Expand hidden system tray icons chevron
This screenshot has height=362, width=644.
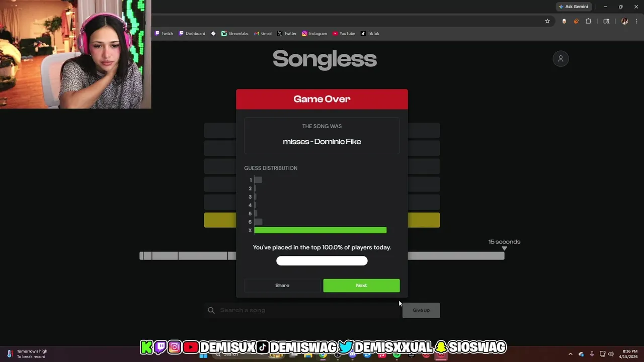click(570, 354)
